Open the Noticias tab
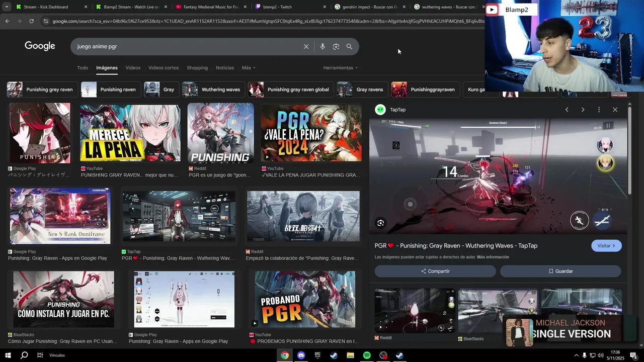This screenshot has height=362, width=644. click(225, 68)
